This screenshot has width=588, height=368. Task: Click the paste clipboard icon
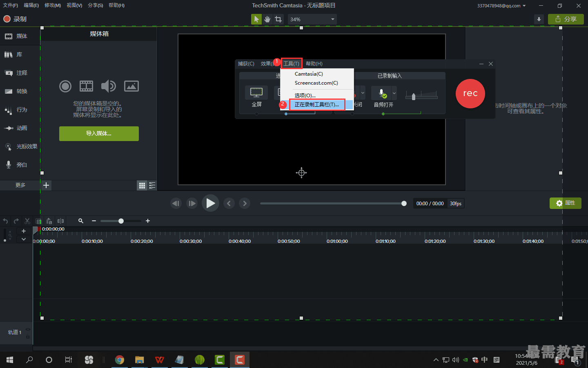point(49,221)
